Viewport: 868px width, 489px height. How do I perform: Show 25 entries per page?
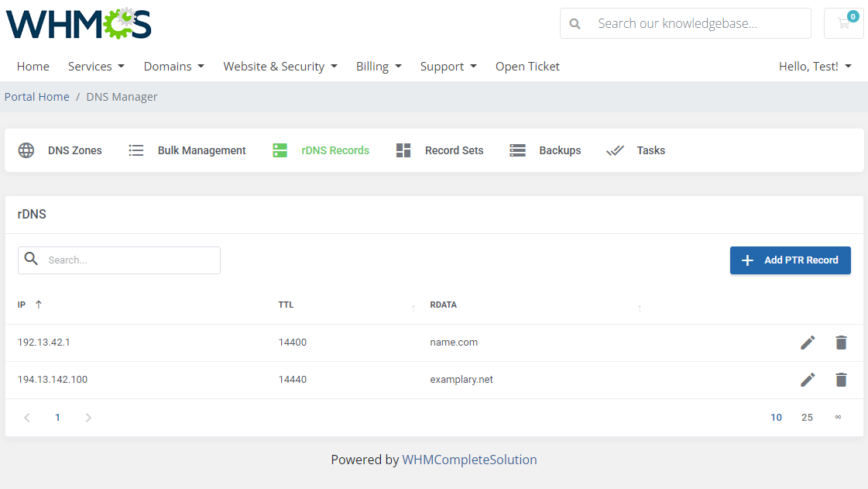[x=807, y=418]
